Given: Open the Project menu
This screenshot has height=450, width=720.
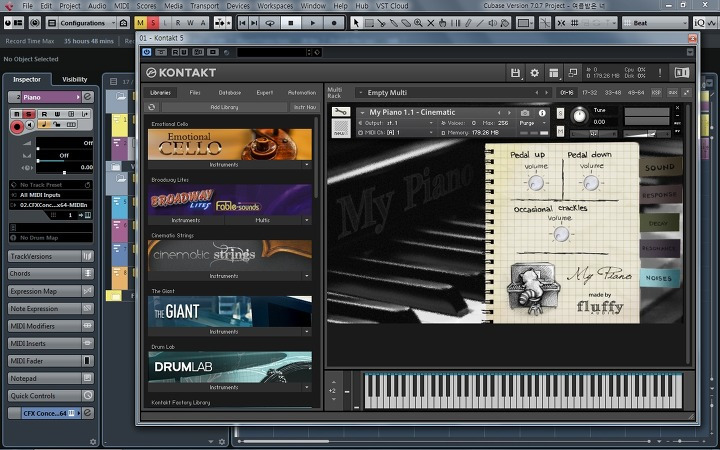Looking at the screenshot, I should [70, 6].
